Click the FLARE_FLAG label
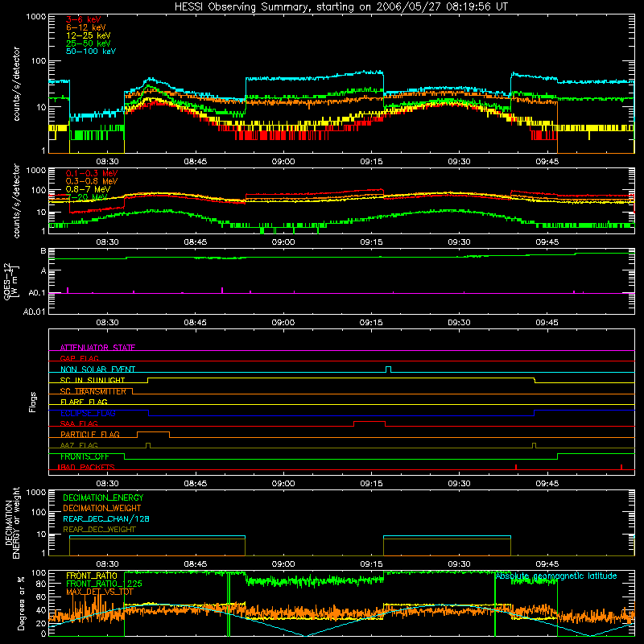644x644 pixels. 84,402
